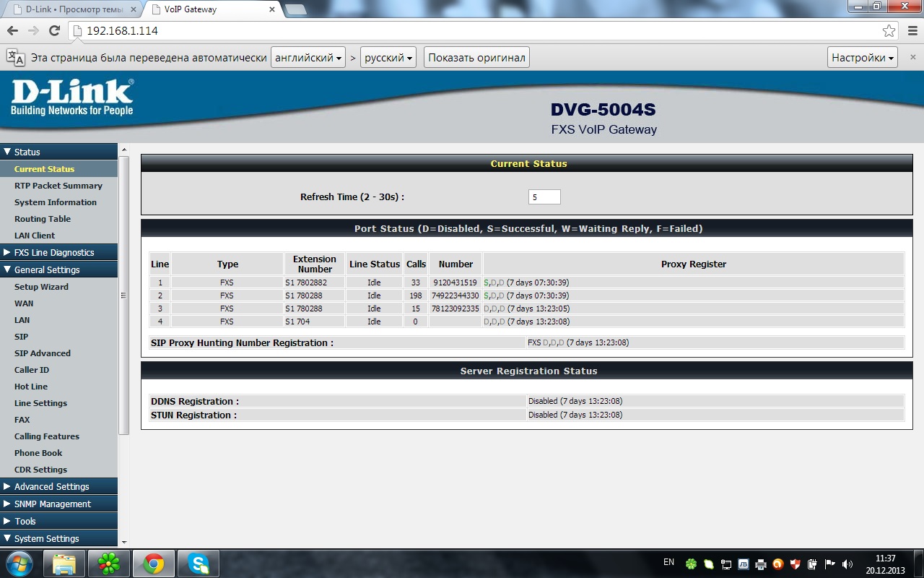The height and width of the screenshot is (578, 924).
Task: Open the Phone Book link
Action: [x=38, y=453]
